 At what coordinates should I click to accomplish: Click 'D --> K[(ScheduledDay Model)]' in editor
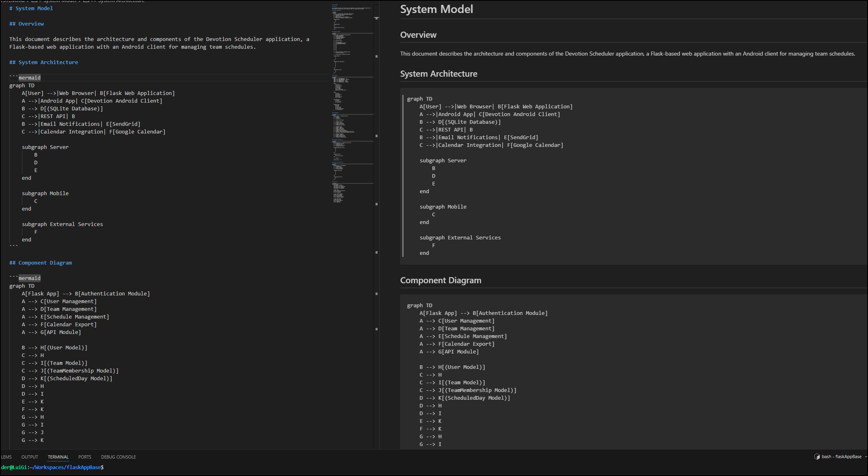67,378
